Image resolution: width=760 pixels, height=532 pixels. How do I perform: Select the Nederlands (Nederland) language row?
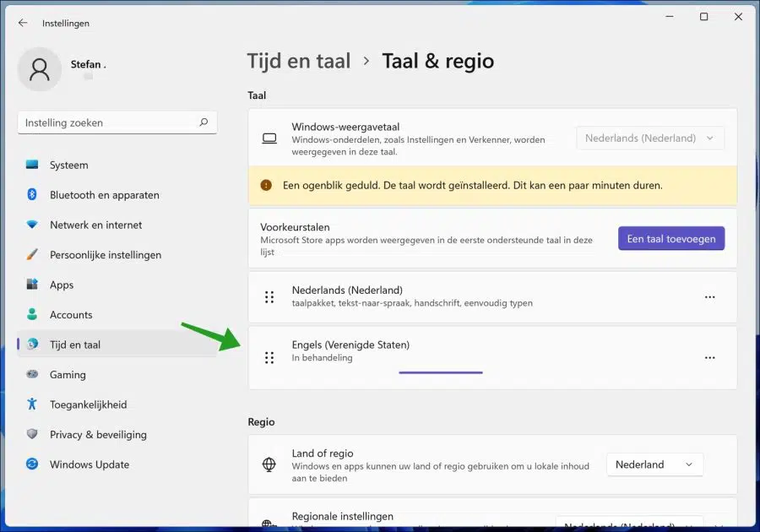coord(492,297)
